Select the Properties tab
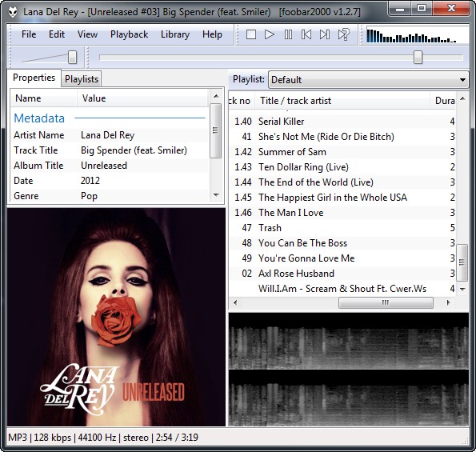Screen dimensions: 476x452 coord(34,78)
